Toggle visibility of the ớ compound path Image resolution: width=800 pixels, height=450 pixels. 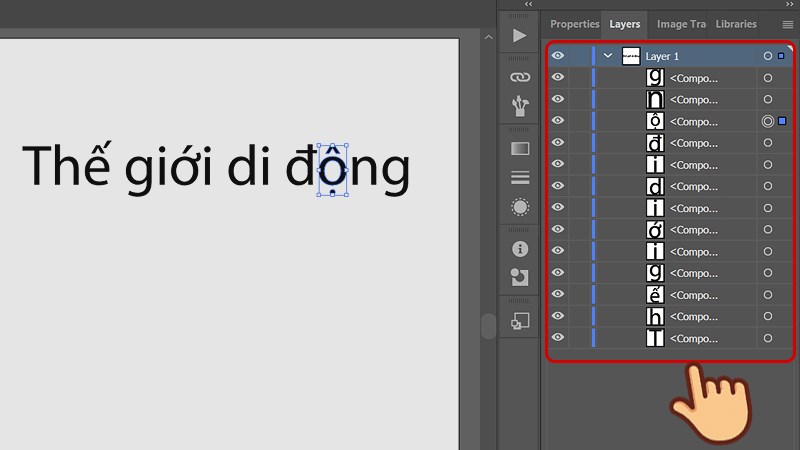point(558,229)
